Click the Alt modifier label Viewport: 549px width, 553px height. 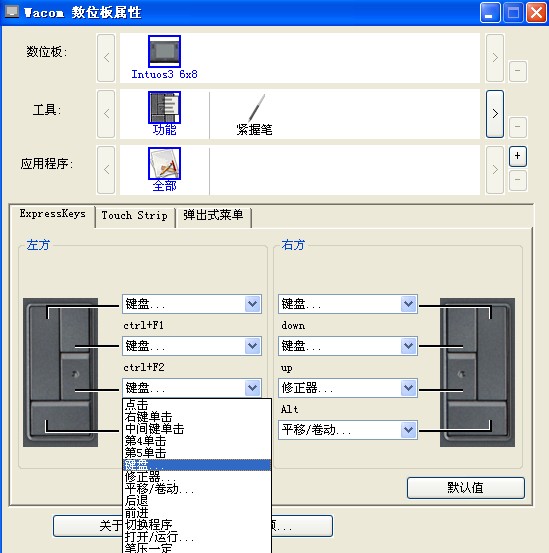pos(289,409)
